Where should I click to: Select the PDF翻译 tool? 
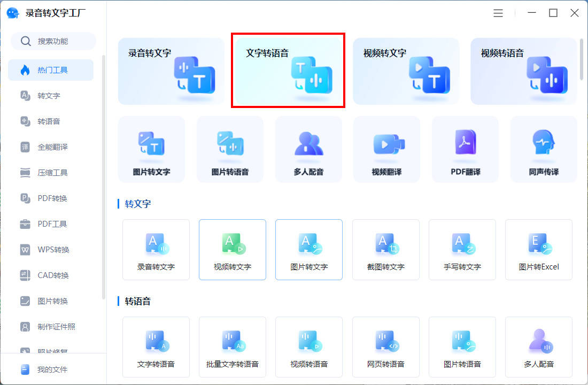coord(465,149)
